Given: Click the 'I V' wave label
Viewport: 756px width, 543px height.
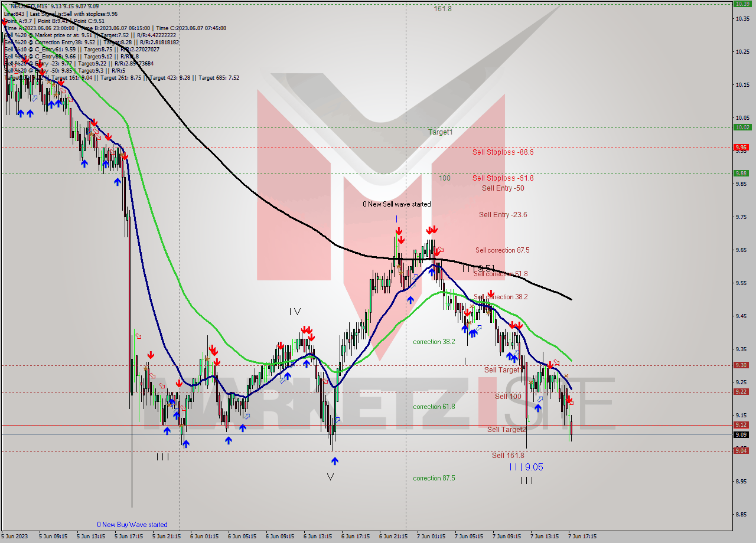Looking at the screenshot, I should point(295,312).
